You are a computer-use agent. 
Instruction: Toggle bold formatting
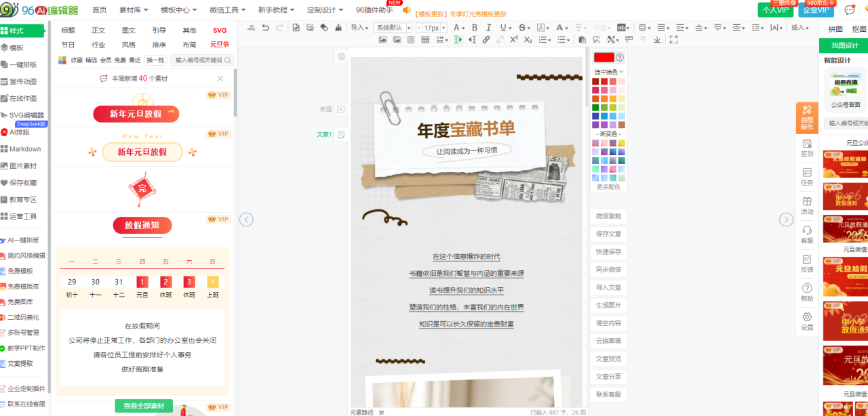tap(474, 28)
